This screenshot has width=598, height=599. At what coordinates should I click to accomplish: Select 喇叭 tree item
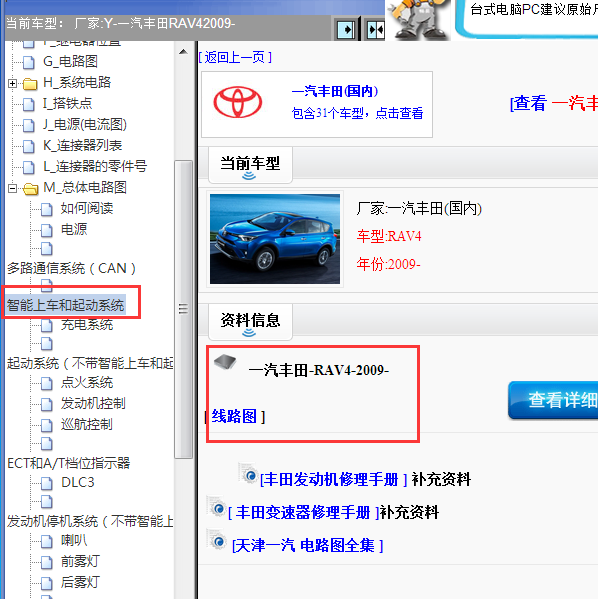pyautogui.click(x=74, y=541)
